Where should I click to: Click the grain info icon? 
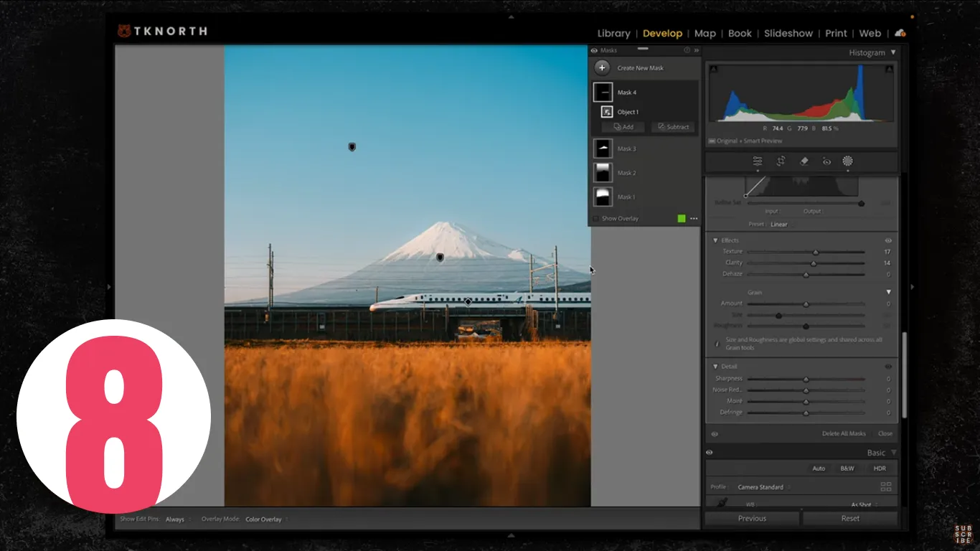coord(717,344)
